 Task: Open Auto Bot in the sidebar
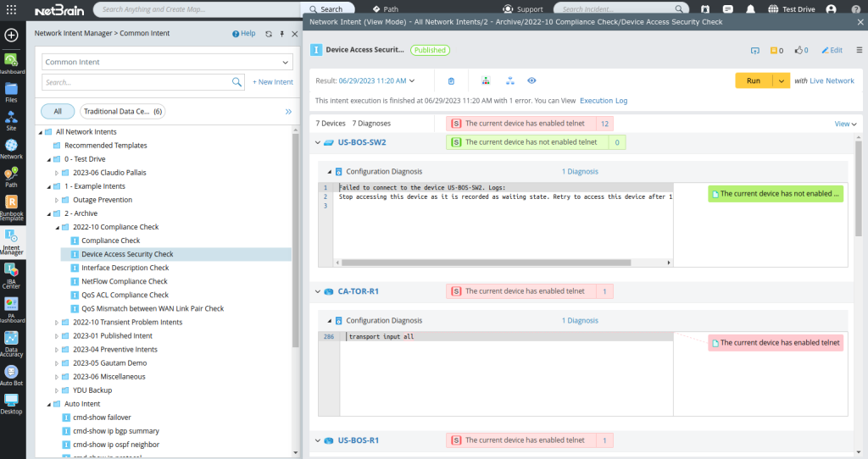(x=11, y=375)
